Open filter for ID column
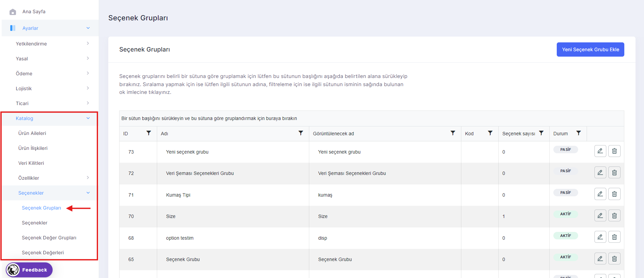This screenshot has height=278, width=644. tap(149, 133)
